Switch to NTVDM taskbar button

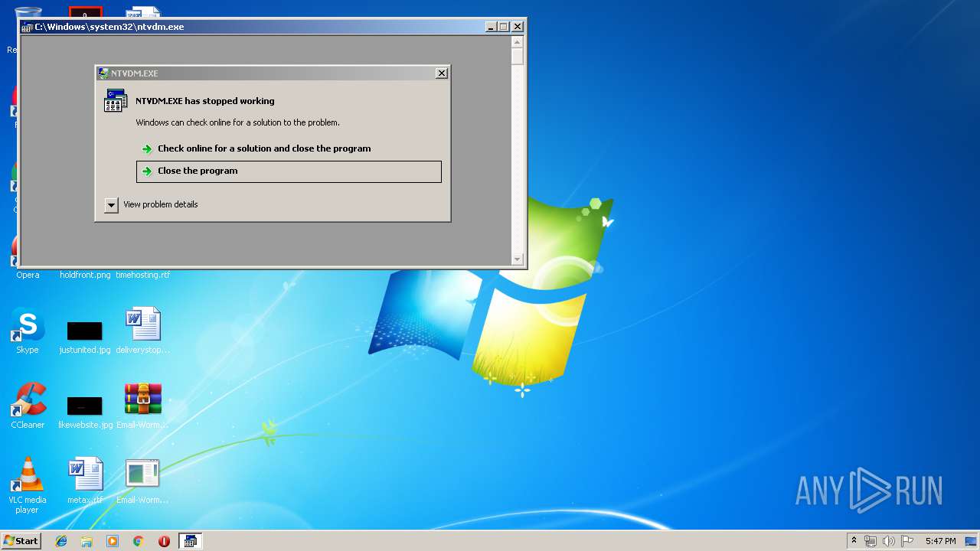[x=190, y=541]
